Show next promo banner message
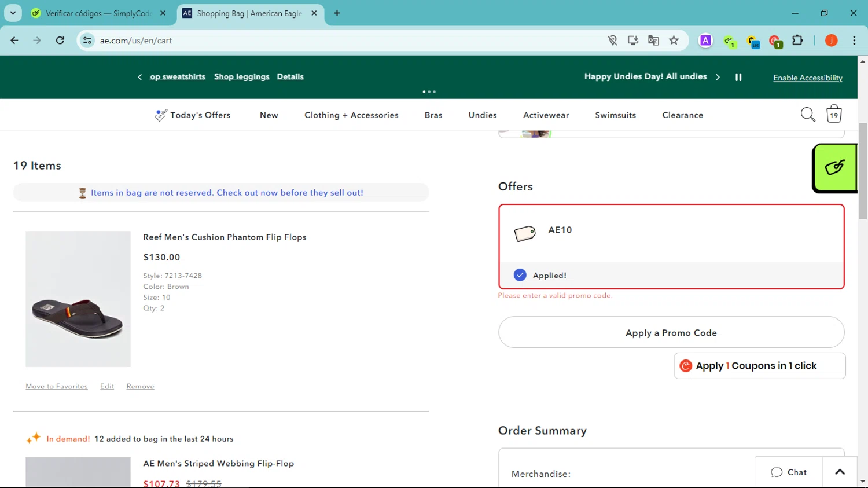This screenshot has width=868, height=488. point(718,77)
